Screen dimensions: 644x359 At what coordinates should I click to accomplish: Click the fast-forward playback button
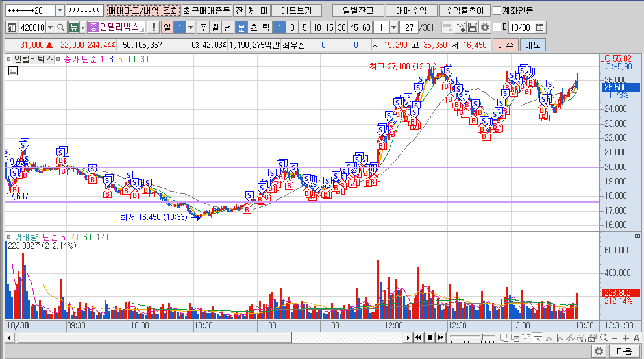tap(440, 338)
